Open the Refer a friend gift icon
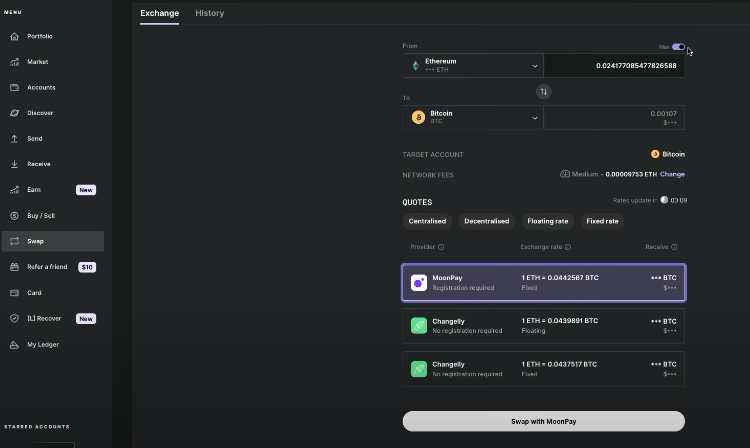This screenshot has height=448, width=750. 14,267
